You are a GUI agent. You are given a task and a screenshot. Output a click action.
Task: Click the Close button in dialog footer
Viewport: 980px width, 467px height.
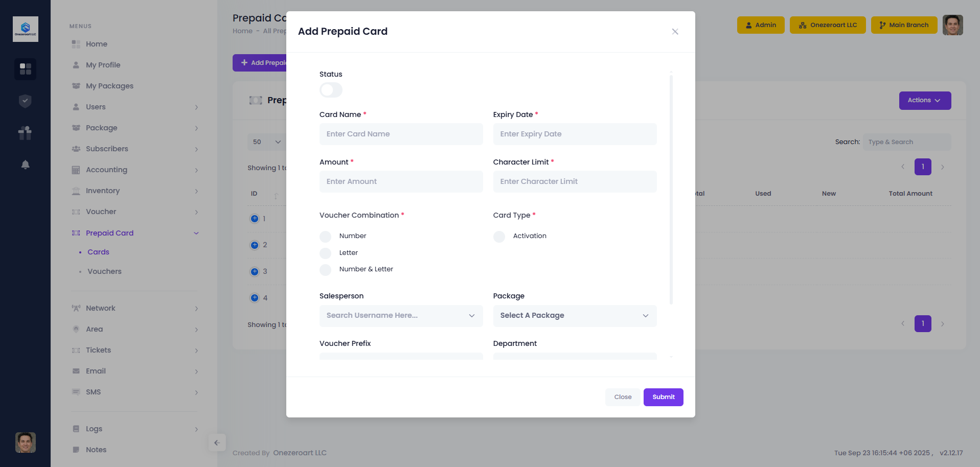click(623, 397)
